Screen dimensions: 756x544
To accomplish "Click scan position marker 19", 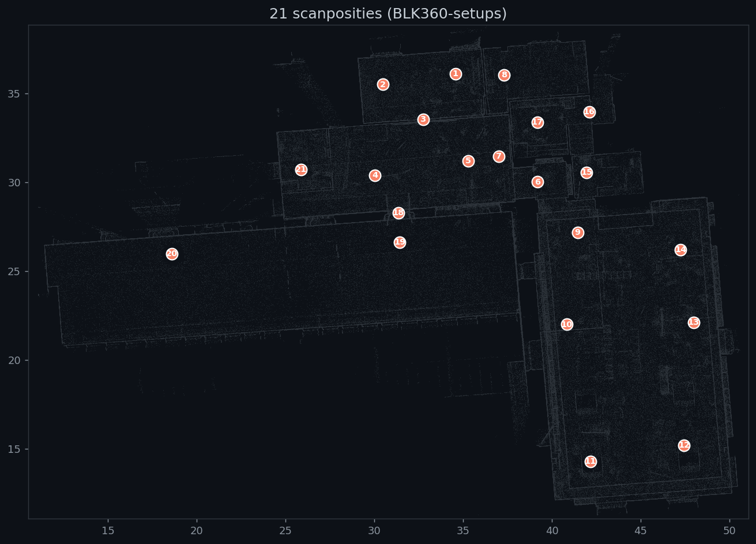I will tap(400, 242).
